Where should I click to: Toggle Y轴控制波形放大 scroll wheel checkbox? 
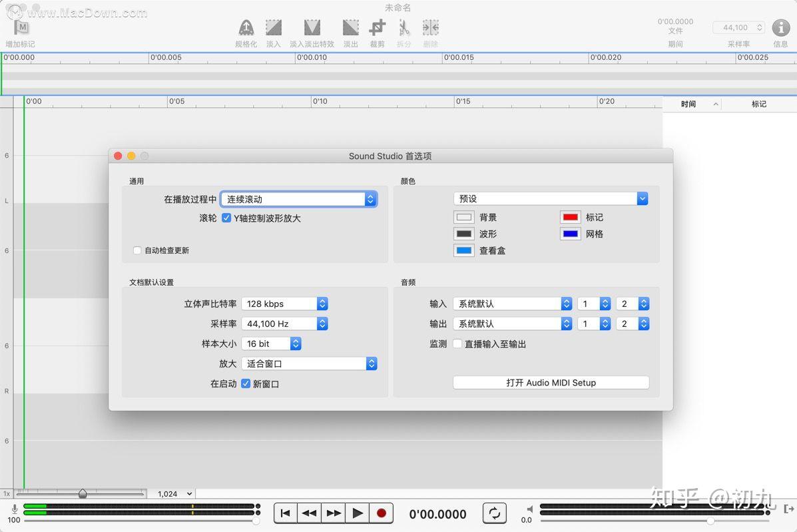click(226, 218)
